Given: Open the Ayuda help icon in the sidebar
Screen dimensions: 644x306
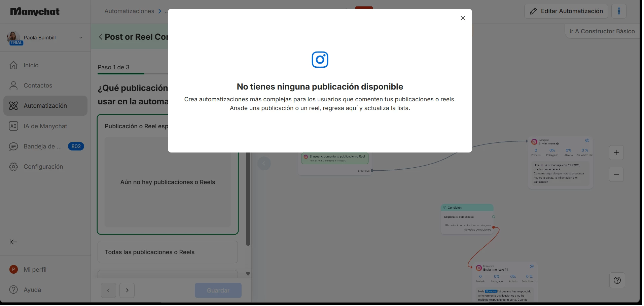Looking at the screenshot, I should (13, 290).
